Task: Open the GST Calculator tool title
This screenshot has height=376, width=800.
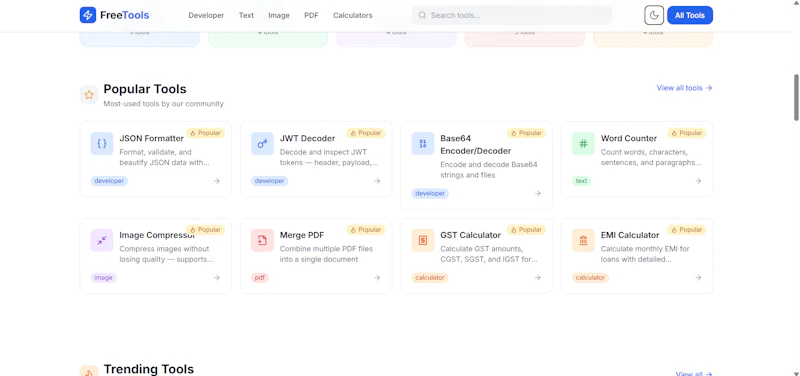Action: pyautogui.click(x=470, y=235)
